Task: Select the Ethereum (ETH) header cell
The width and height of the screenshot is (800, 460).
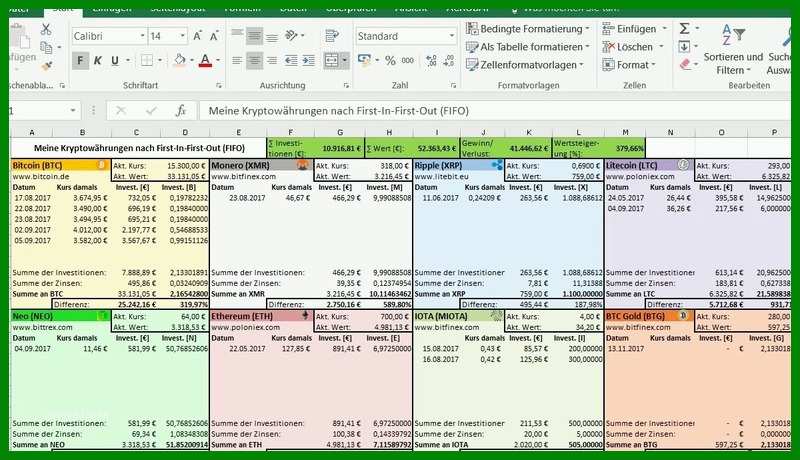Action: 261,316
